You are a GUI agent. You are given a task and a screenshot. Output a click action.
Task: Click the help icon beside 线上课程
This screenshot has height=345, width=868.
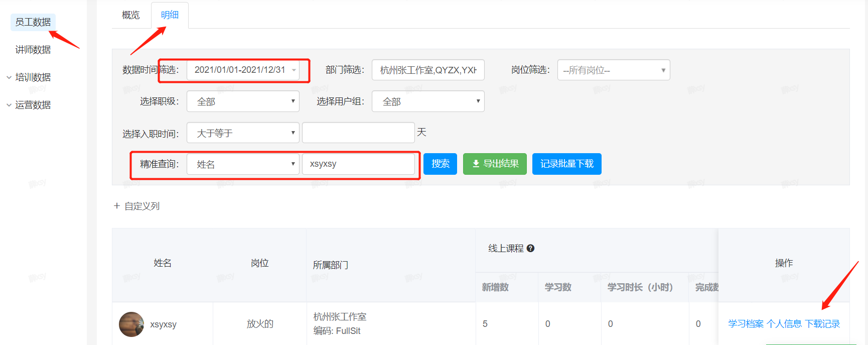(x=530, y=249)
